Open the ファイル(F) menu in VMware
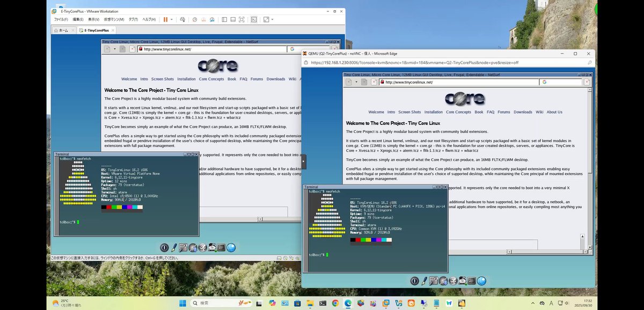Image resolution: width=644 pixels, height=310 pixels. pos(61,19)
